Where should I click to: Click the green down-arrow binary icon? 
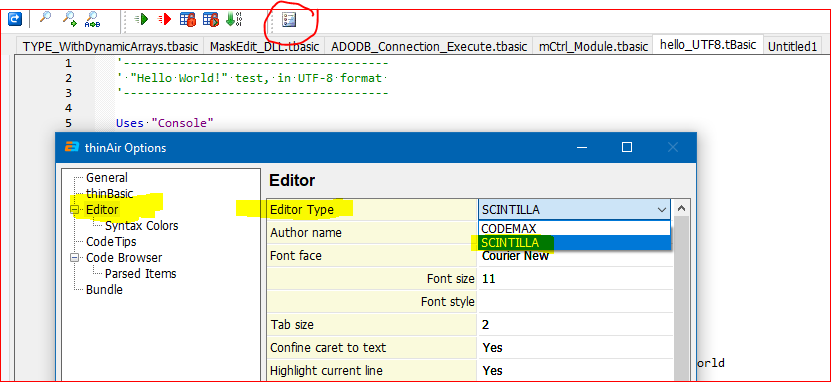pos(234,20)
